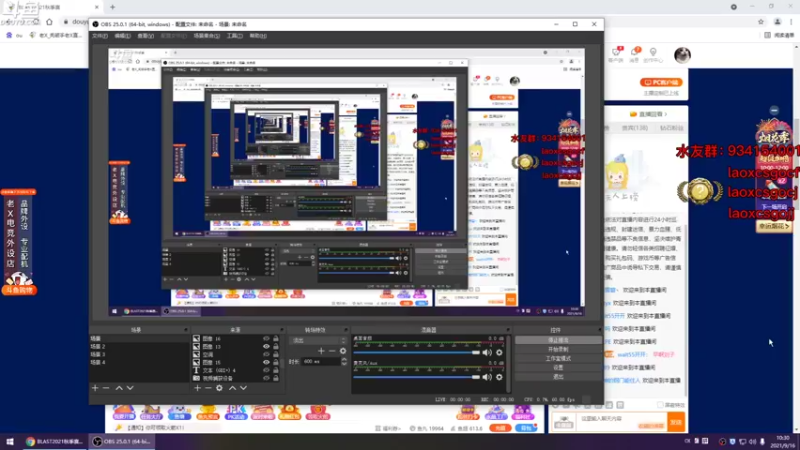Expand 直播回看 chevron on Douyu page
This screenshot has height=450, width=800.
pyautogui.click(x=665, y=114)
